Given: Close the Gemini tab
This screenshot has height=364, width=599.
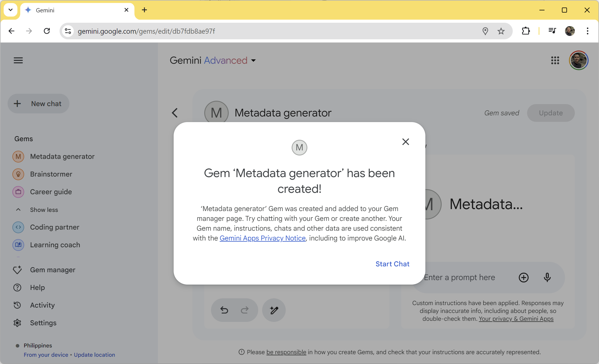Looking at the screenshot, I should (x=126, y=10).
